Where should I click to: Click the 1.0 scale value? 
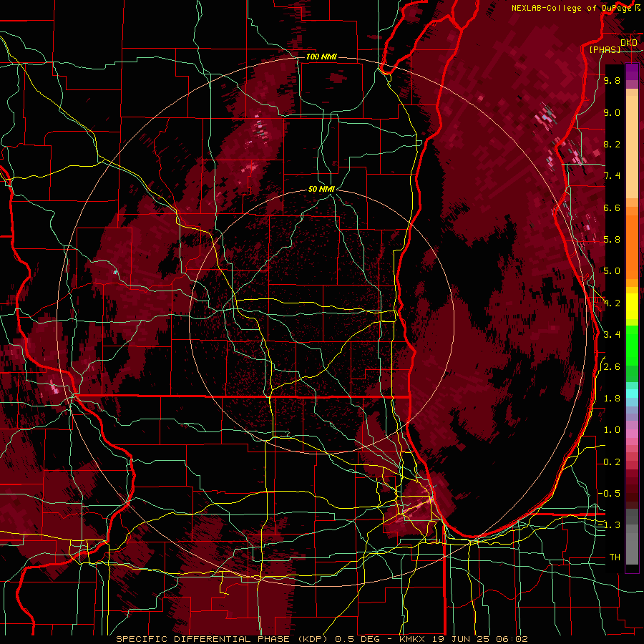coord(612,430)
